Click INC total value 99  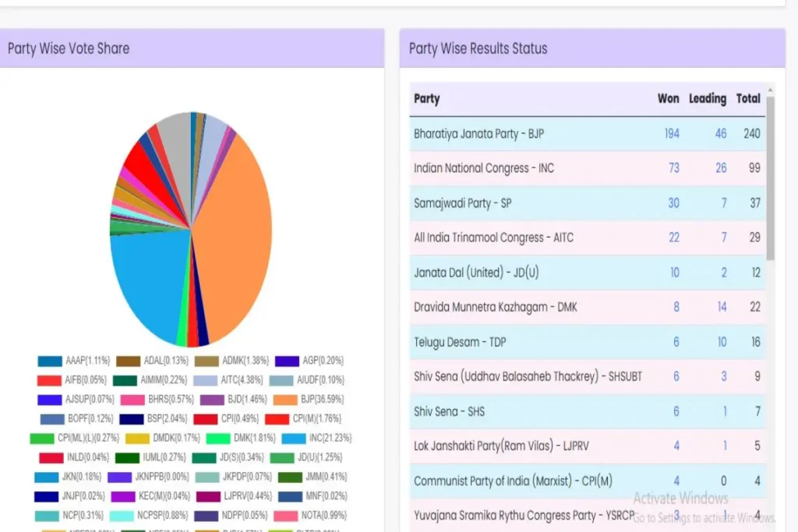click(754, 168)
